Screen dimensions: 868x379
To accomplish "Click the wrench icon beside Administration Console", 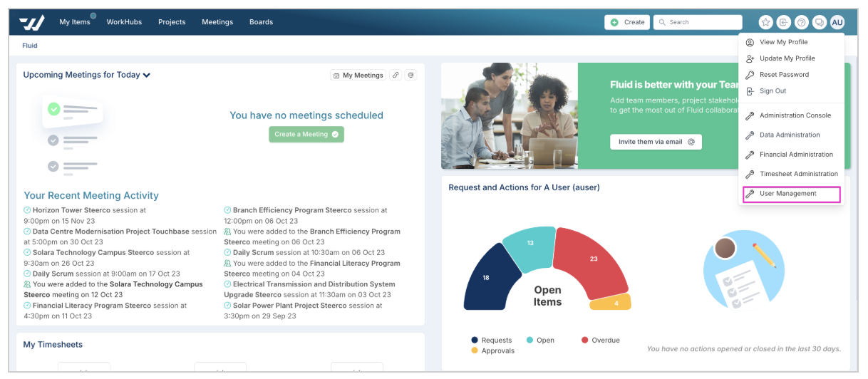I will 750,115.
